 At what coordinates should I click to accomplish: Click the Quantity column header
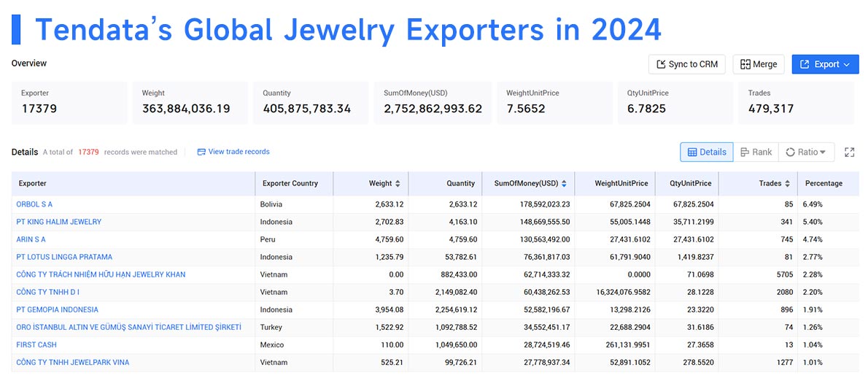pyautogui.click(x=445, y=183)
